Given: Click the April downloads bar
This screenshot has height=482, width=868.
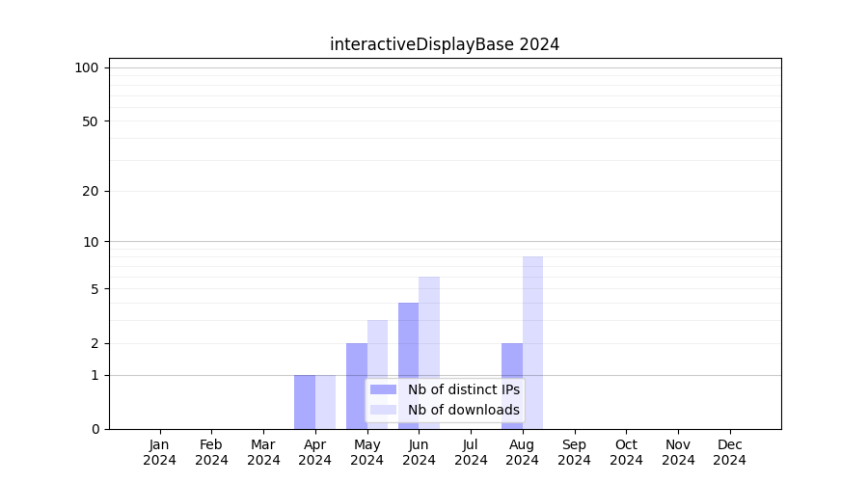Looking at the screenshot, I should point(326,402).
